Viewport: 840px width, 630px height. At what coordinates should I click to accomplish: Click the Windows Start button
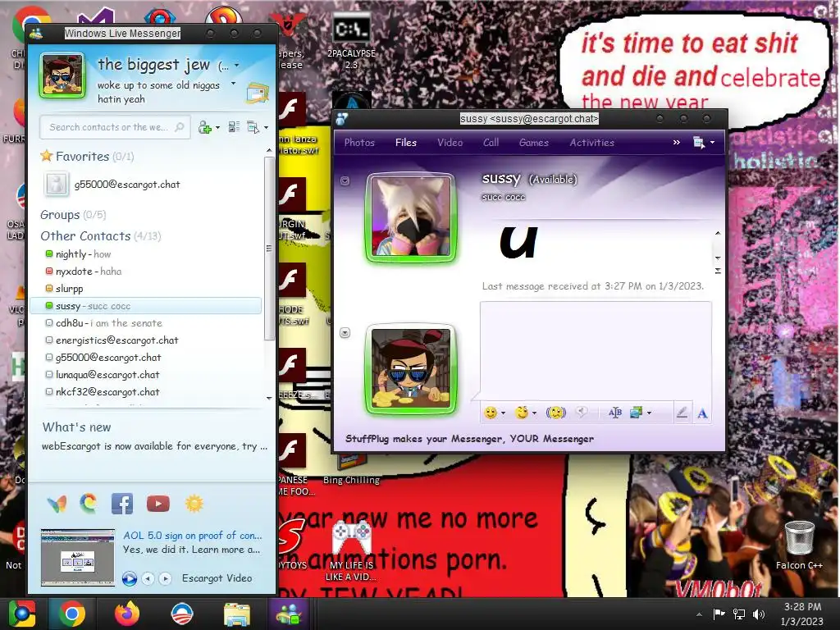pos(22,614)
